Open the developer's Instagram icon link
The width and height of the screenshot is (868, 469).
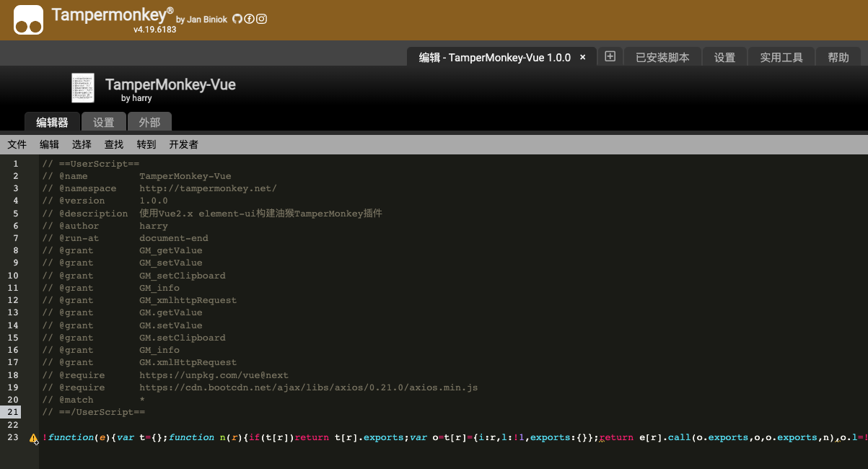[262, 19]
